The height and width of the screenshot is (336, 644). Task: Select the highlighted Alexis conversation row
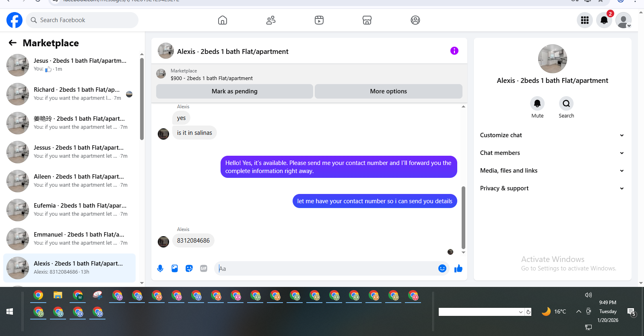tap(69, 268)
